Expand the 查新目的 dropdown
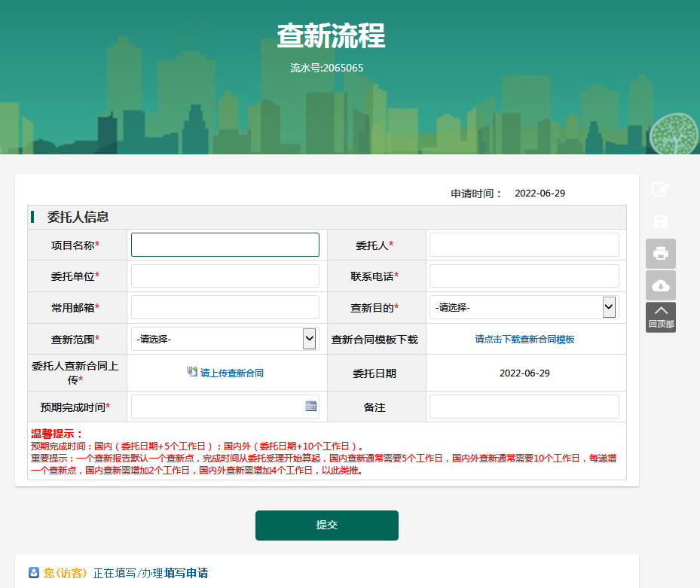 pyautogui.click(x=609, y=307)
